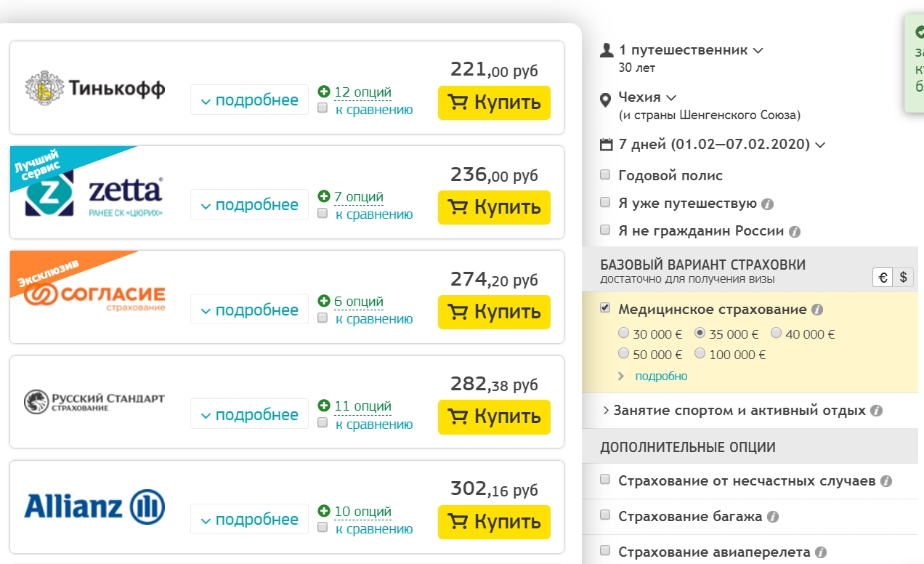This screenshot has width=924, height=564.
Task: Check the Я уже путешествую box
Action: tap(605, 203)
